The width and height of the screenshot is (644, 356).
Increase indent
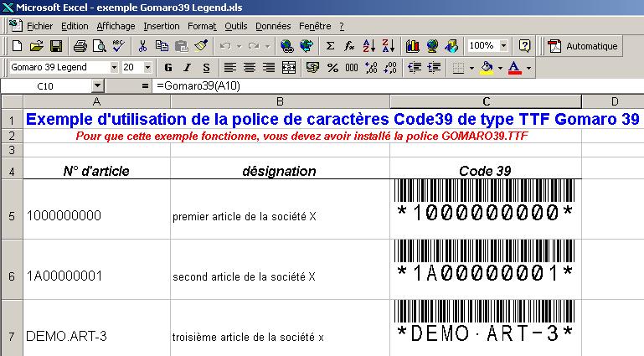(434, 67)
